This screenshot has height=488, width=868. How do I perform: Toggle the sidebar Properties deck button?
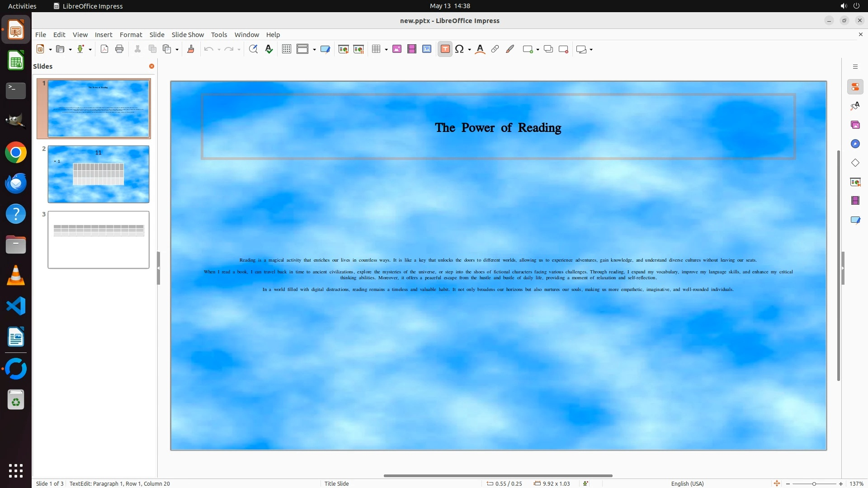coord(855,87)
